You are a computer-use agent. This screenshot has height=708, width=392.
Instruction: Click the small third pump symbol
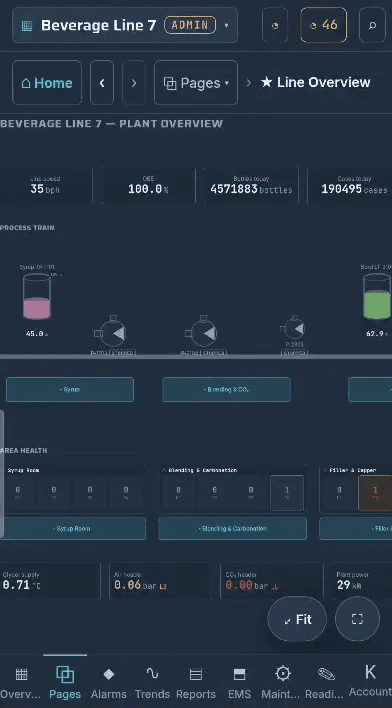tap(294, 328)
